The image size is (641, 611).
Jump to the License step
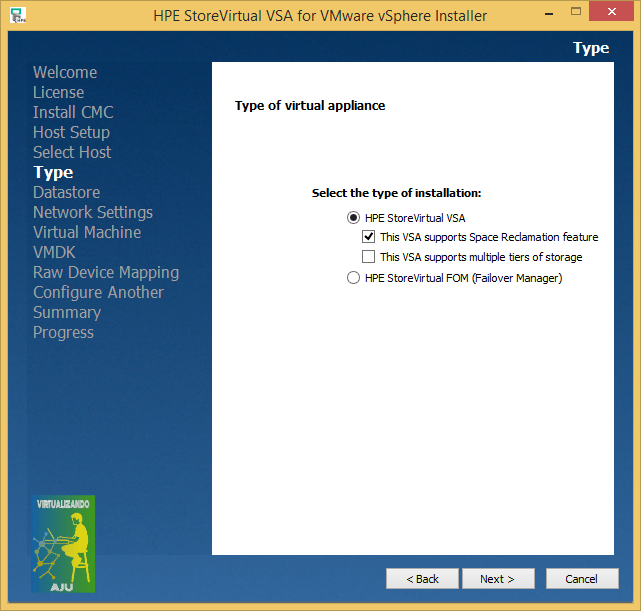(58, 92)
